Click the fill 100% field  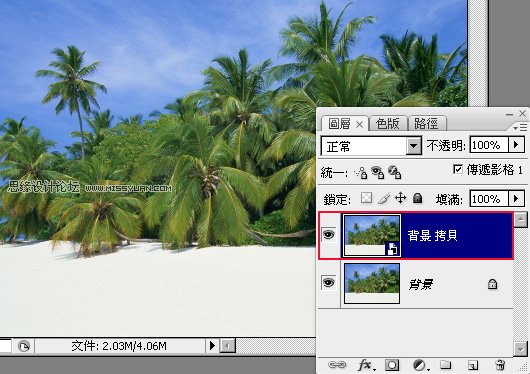pyautogui.click(x=489, y=198)
